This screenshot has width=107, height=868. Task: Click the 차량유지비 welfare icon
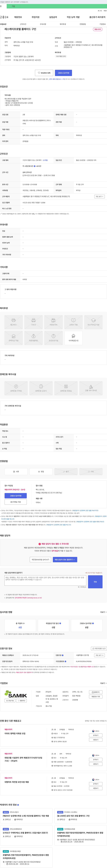tap(53, 322)
